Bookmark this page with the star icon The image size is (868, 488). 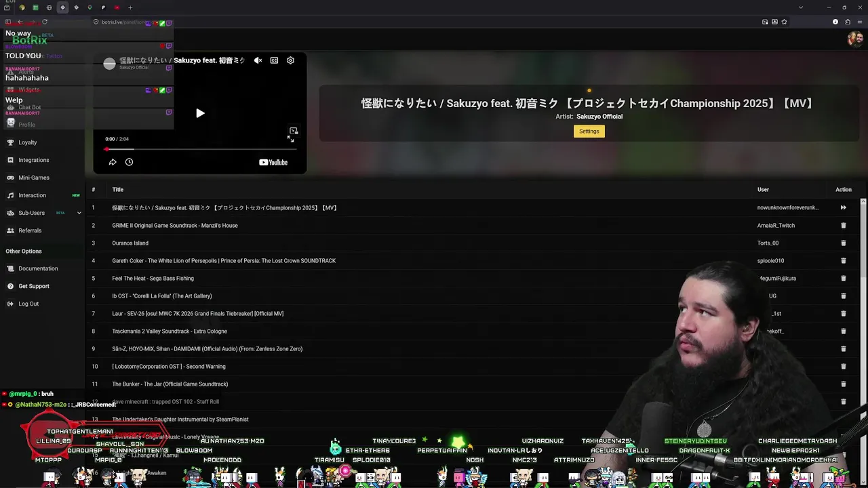coord(784,22)
